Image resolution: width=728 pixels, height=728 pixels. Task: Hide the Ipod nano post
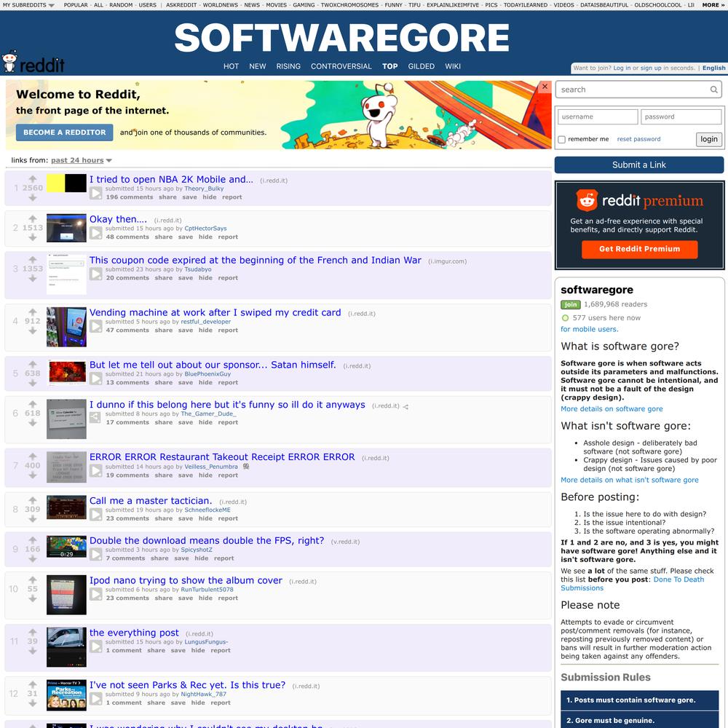point(205,598)
